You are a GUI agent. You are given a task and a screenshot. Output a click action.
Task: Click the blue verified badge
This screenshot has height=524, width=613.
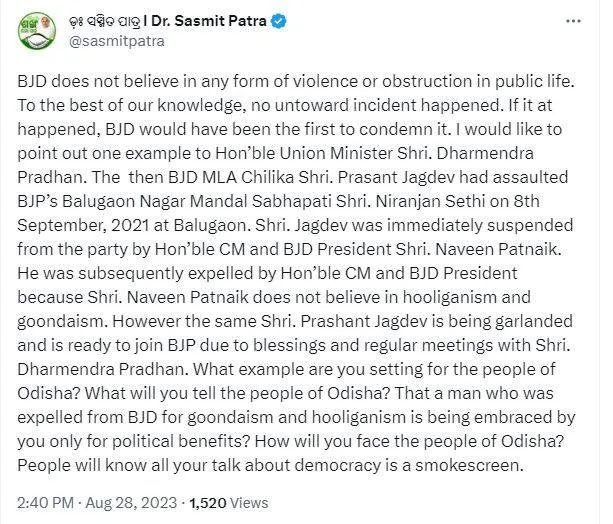click(x=279, y=21)
